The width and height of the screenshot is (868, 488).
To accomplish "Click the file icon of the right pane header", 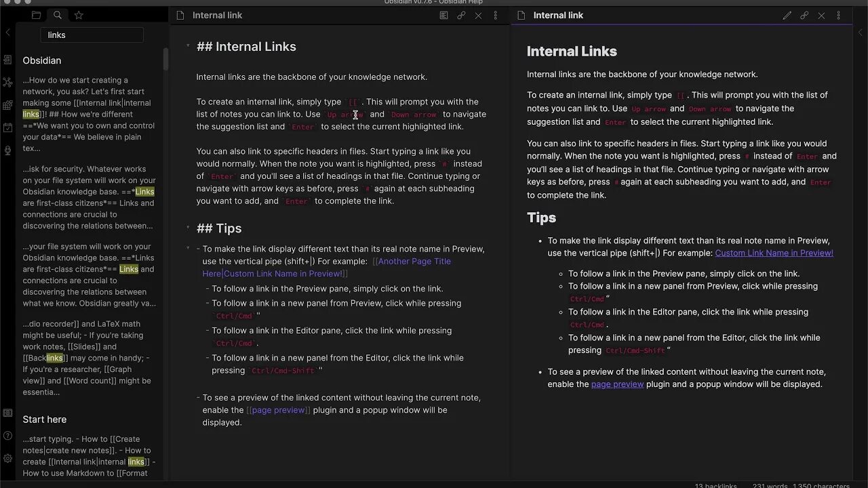I will [521, 15].
